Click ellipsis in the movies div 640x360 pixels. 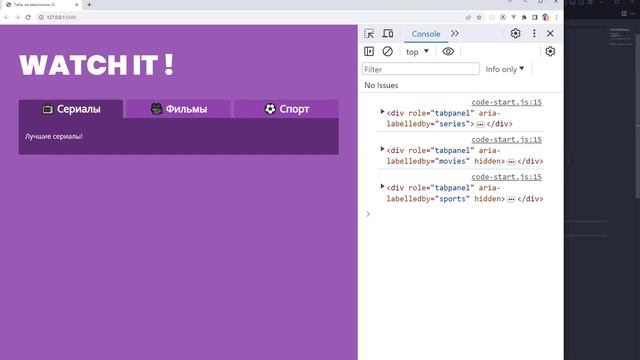coord(511,162)
